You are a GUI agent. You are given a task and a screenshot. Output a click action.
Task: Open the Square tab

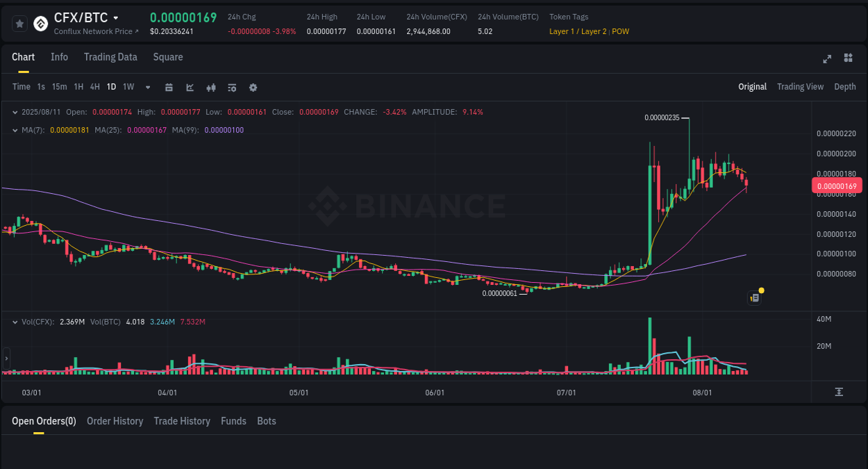(x=168, y=57)
